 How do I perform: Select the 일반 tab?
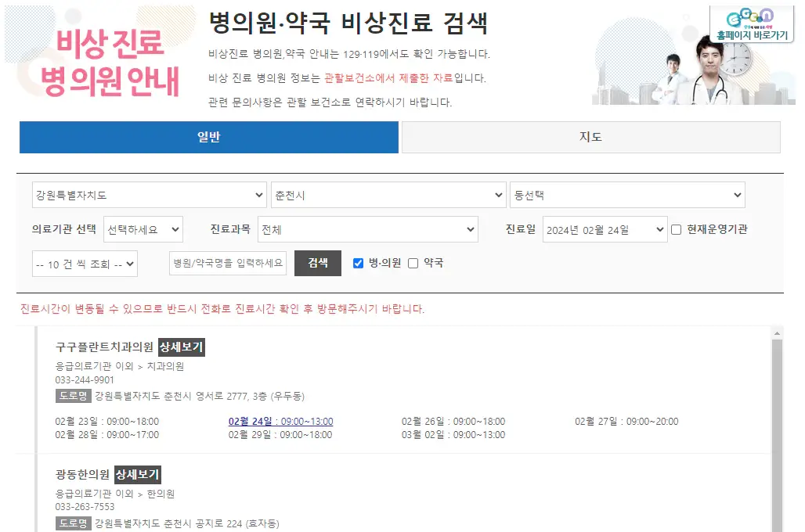[208, 137]
